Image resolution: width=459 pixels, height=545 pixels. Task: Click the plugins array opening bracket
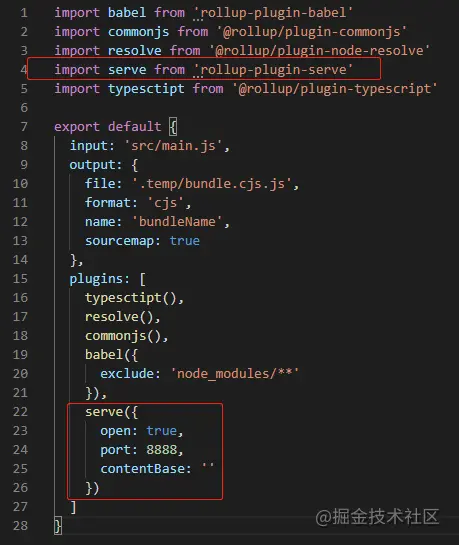[x=142, y=279]
